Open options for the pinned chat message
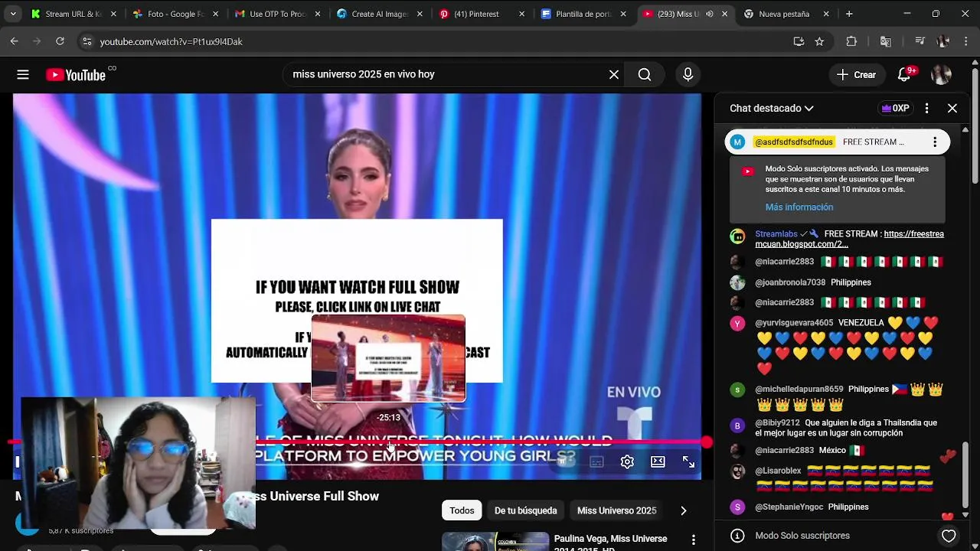Screen dimensions: 980x551 pyautogui.click(x=935, y=142)
